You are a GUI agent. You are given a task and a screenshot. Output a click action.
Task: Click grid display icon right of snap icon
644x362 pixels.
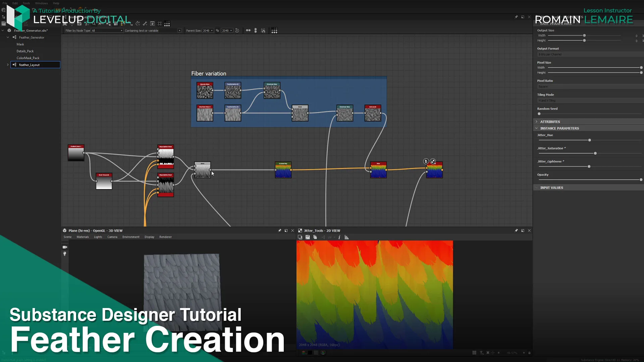pyautogui.click(x=274, y=31)
